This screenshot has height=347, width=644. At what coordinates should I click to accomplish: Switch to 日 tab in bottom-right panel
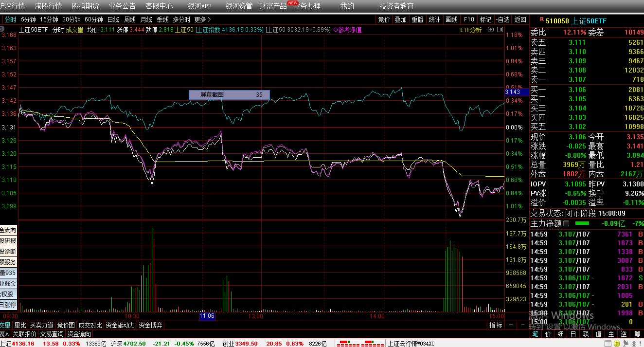pyautogui.click(x=573, y=334)
